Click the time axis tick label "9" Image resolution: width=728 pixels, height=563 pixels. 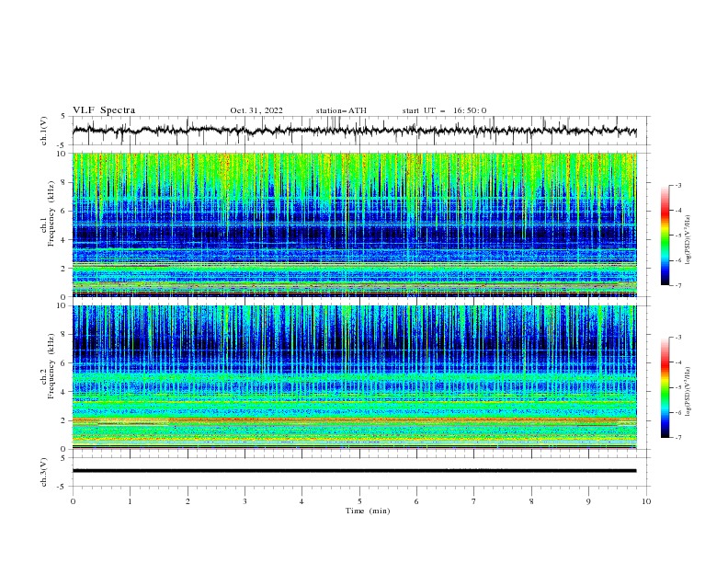click(588, 501)
